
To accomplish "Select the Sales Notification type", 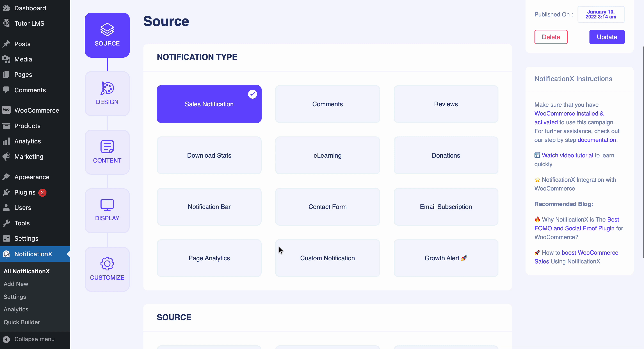I will 209,104.
